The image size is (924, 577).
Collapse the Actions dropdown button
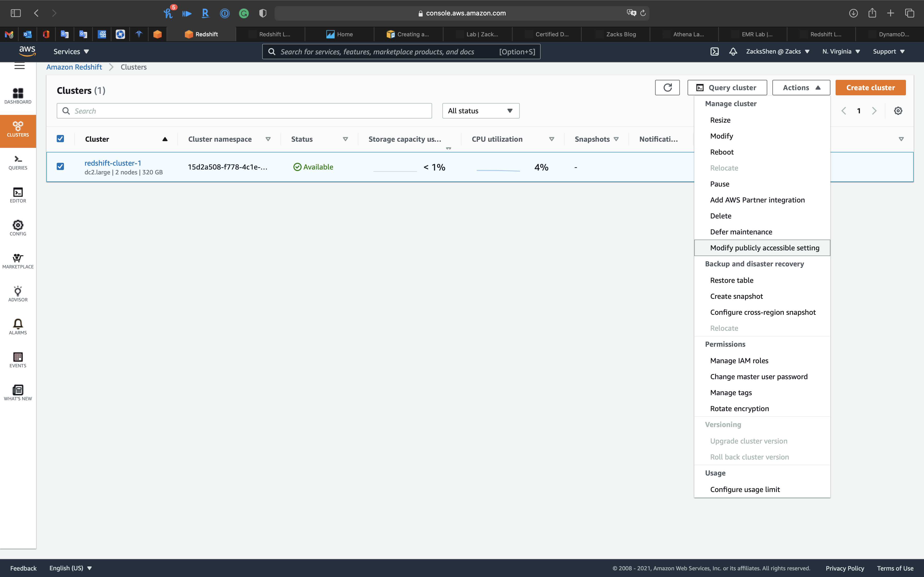(x=801, y=88)
